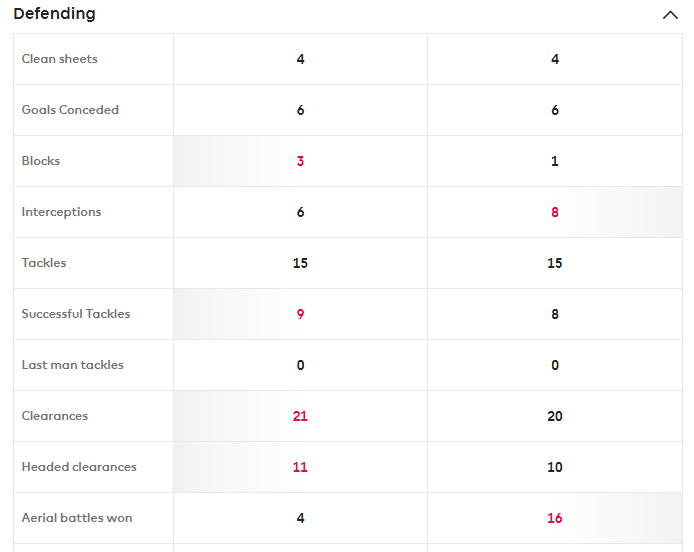Viewport: 694px width, 552px height.
Task: Click the highlighted Clearances value 21
Action: coord(300,416)
